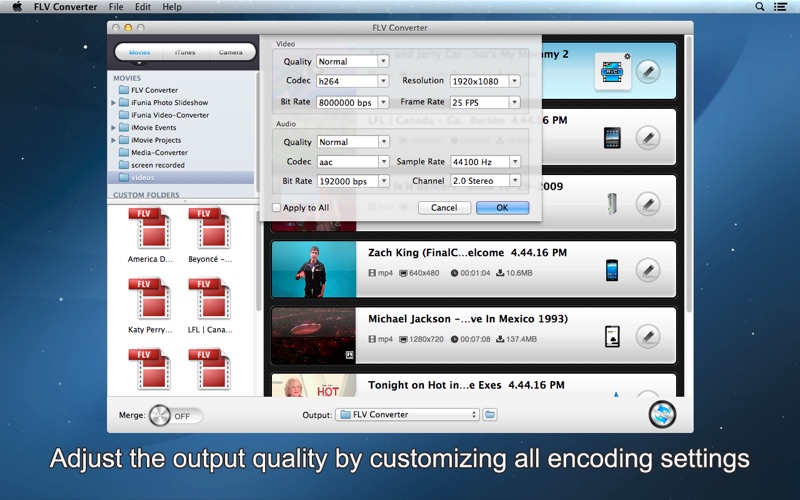Click the conversion list vertical scrollbar
800x500 pixels.
coord(689,173)
